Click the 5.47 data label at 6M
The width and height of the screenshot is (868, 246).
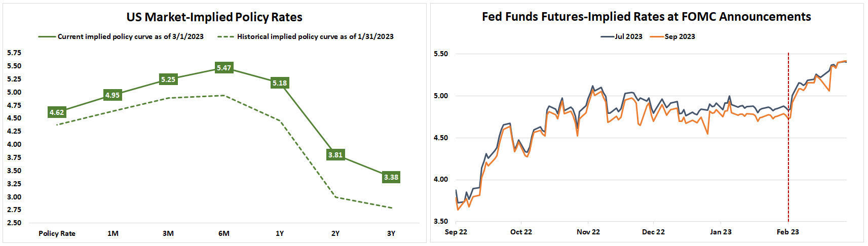(224, 68)
